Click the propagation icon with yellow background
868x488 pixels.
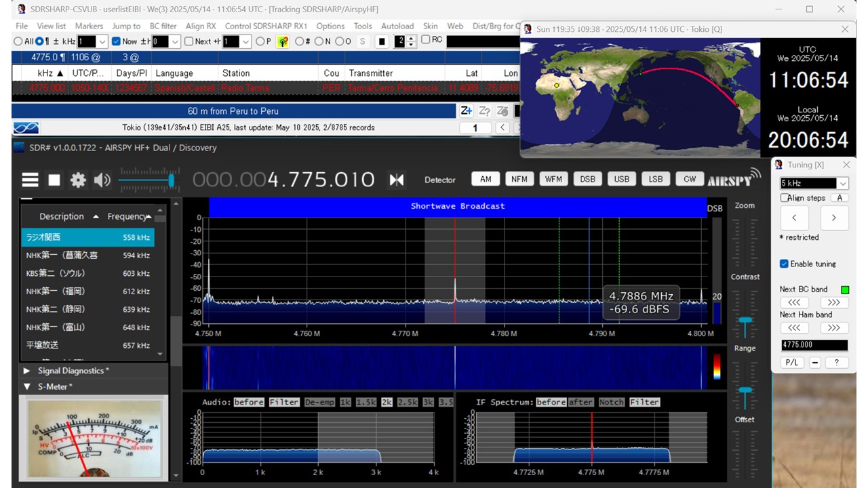(x=283, y=41)
